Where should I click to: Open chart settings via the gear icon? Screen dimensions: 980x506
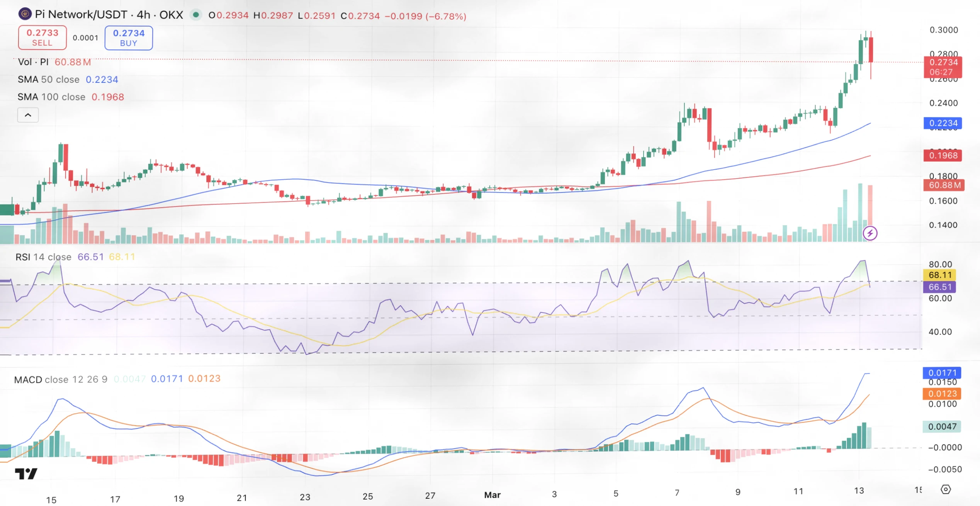[945, 489]
